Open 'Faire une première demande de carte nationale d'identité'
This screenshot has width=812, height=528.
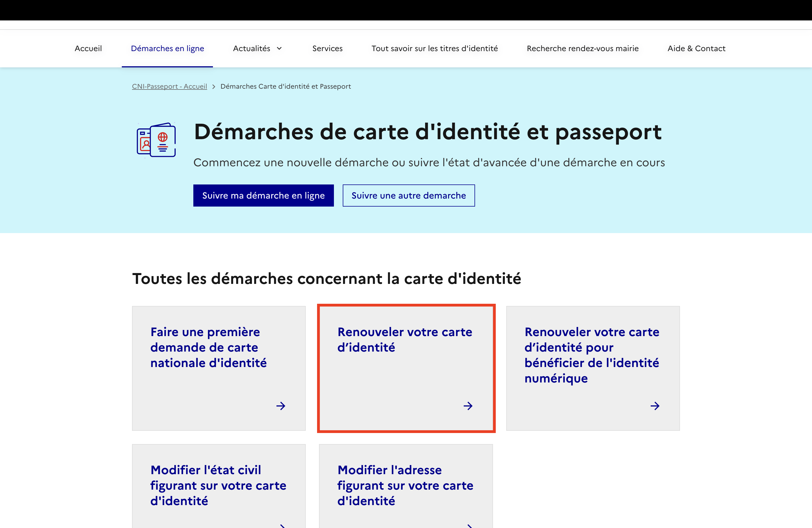[x=209, y=347]
